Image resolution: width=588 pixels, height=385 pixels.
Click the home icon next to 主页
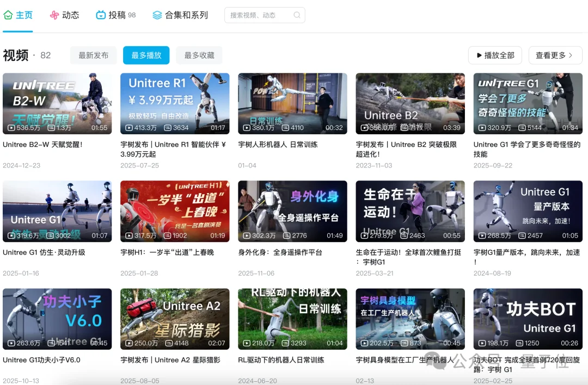[8, 15]
